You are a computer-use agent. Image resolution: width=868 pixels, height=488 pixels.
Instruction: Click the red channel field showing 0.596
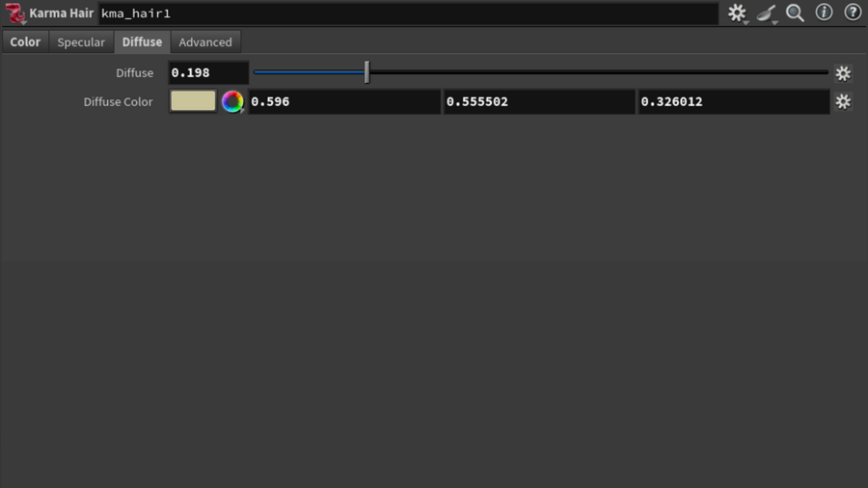(x=344, y=101)
